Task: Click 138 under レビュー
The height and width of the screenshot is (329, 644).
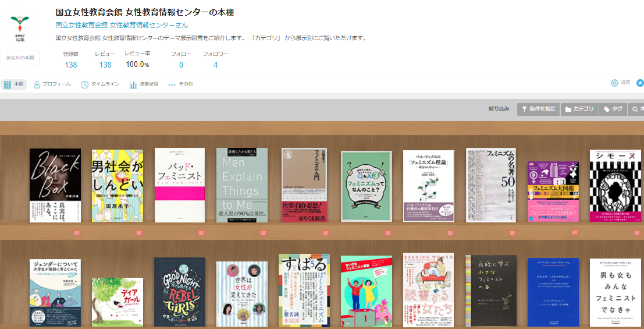Action: [x=105, y=65]
